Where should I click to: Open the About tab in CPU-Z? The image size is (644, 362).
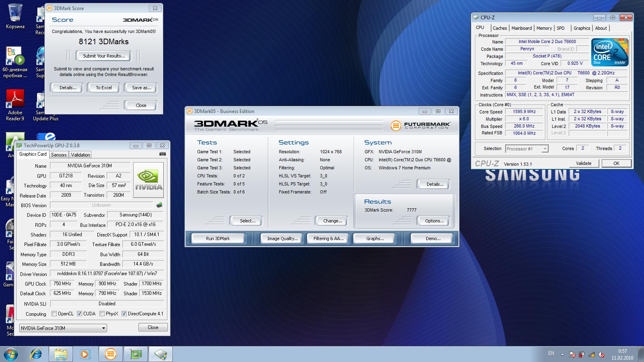pos(601,28)
